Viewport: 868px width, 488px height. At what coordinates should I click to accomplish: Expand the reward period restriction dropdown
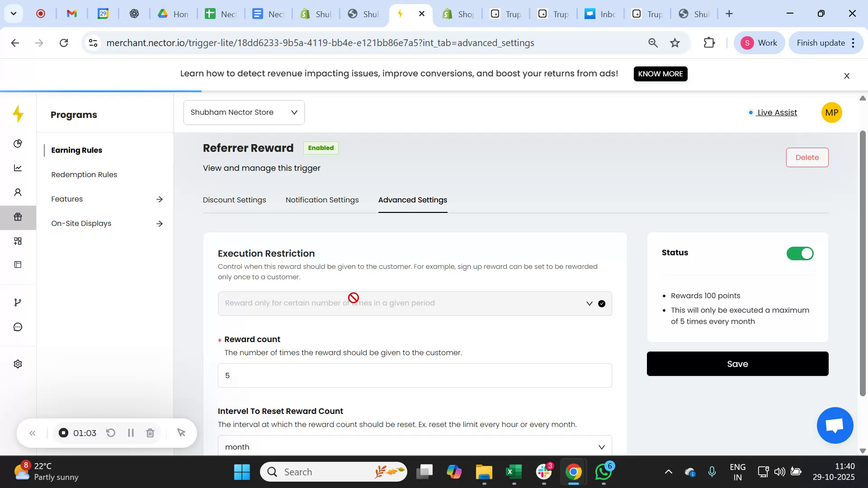click(x=589, y=303)
